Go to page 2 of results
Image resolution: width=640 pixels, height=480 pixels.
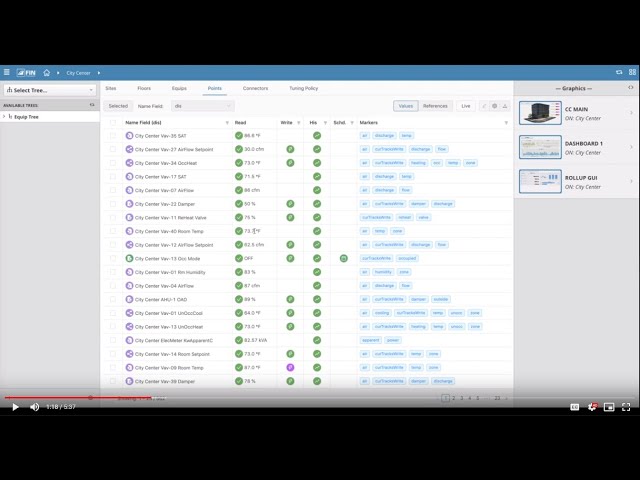(x=453, y=398)
